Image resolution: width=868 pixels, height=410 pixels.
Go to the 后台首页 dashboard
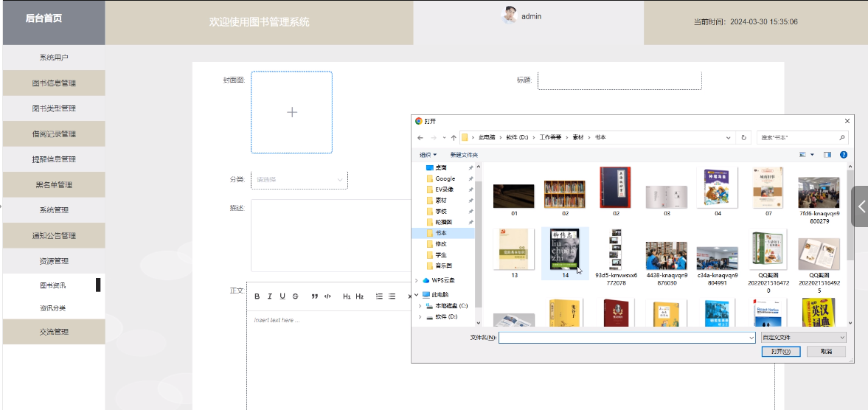(44, 18)
